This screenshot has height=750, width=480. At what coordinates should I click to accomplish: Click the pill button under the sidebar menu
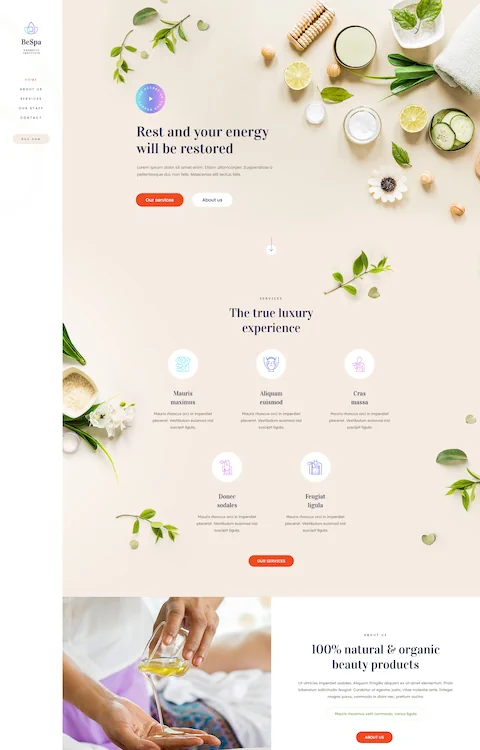pyautogui.click(x=31, y=139)
